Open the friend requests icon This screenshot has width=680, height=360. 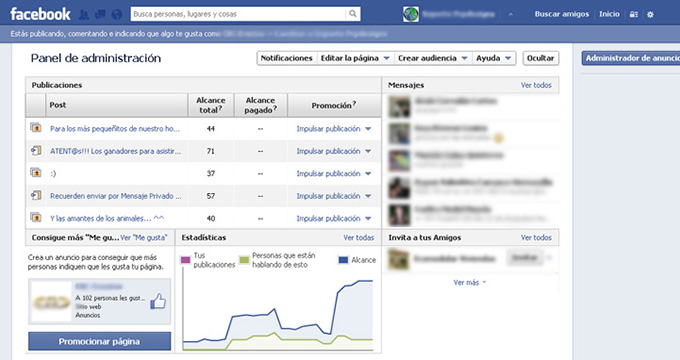point(84,15)
